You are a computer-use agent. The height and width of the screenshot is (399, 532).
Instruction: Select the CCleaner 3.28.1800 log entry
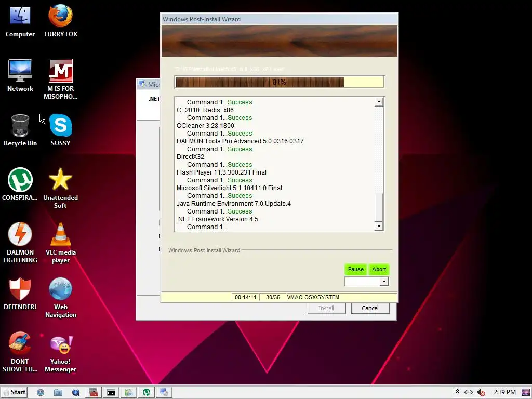[x=205, y=126]
